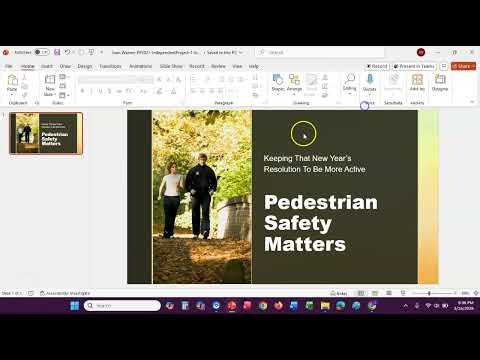This screenshot has width=480, height=360.
Task: Click the Shape Fill icon
Action: point(324,77)
